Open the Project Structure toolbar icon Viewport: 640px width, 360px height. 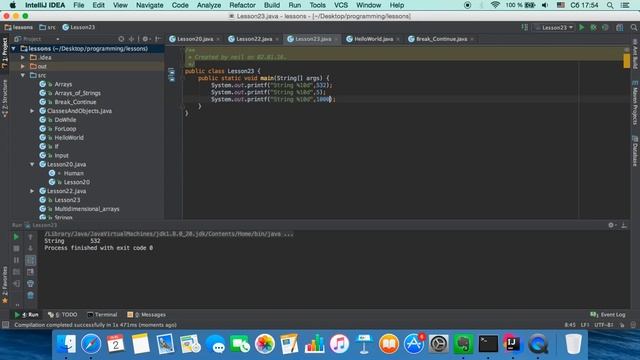coord(620,27)
